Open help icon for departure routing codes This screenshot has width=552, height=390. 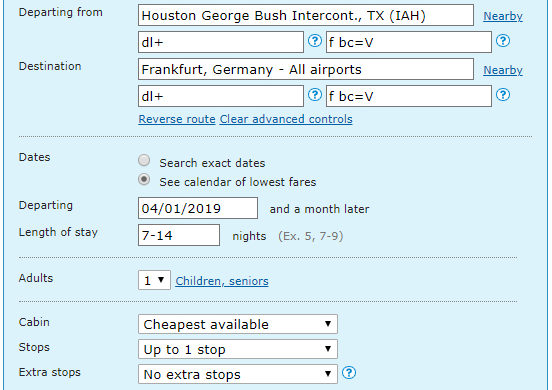(x=315, y=41)
